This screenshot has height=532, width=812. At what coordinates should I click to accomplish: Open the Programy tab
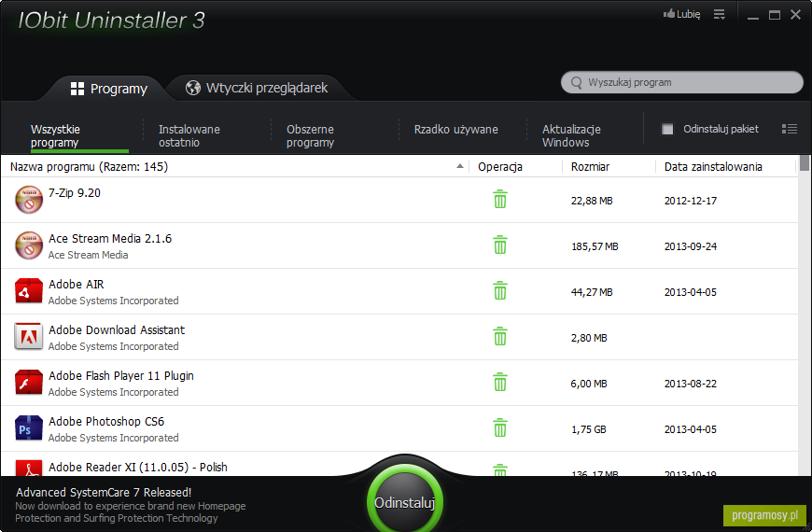pyautogui.click(x=109, y=89)
